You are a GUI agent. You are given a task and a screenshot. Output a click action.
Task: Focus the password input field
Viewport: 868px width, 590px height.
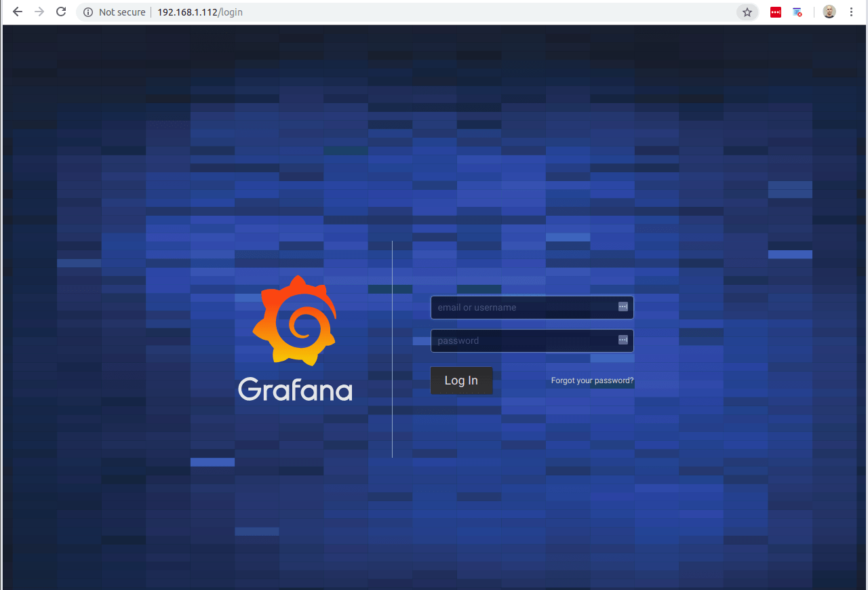pos(522,340)
